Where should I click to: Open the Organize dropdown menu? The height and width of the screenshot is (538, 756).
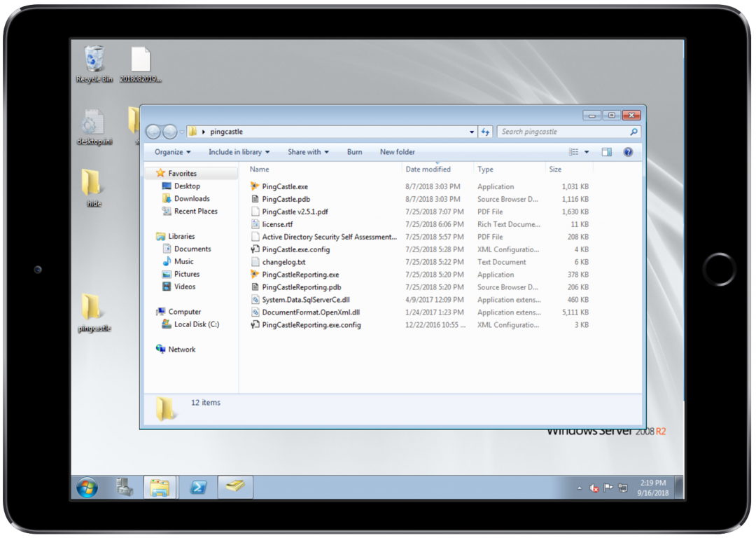173,152
